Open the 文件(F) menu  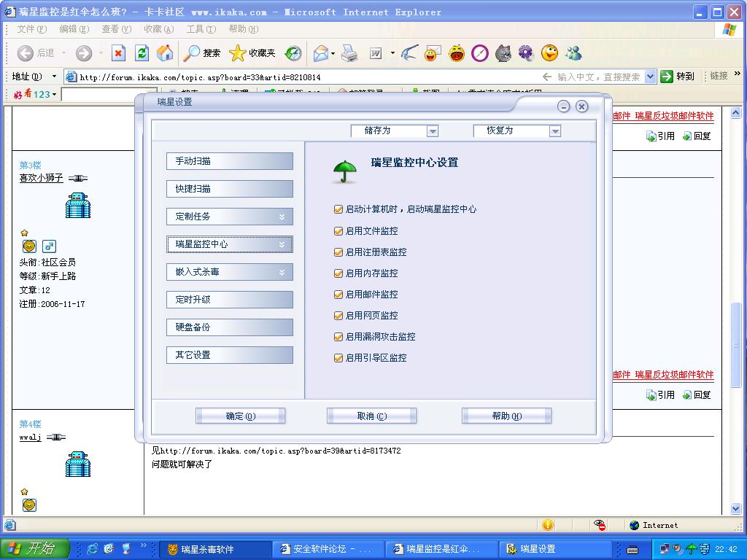[x=32, y=29]
